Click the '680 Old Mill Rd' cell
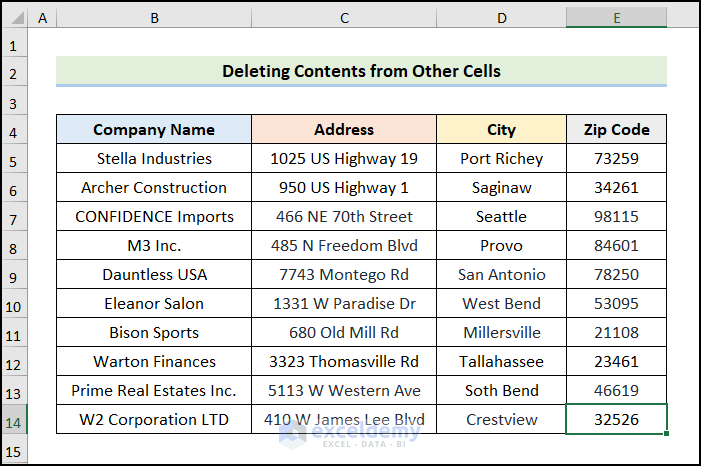The width and height of the screenshot is (701, 466). 344,333
